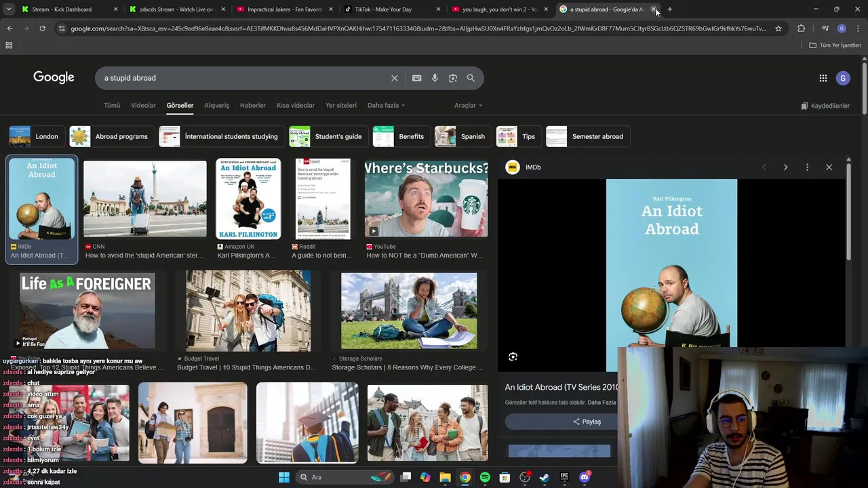
Task: Open the Life As A Foreigner thumbnail
Action: tap(87, 310)
